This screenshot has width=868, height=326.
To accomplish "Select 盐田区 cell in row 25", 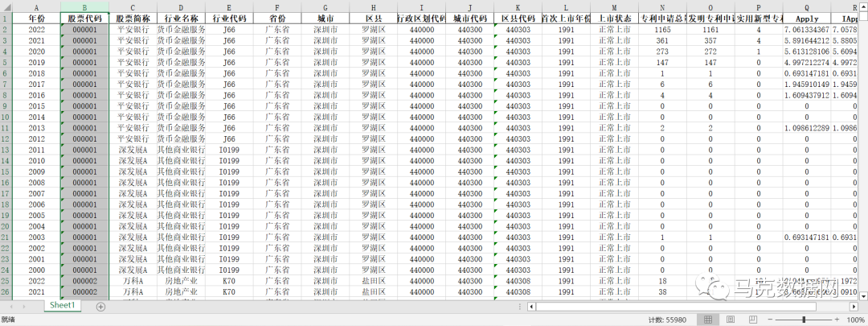I will 373,281.
